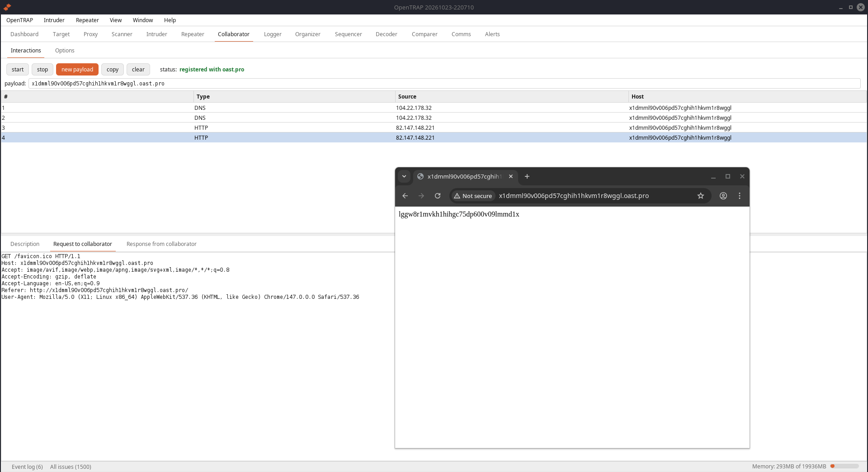Switch to the Scanner tab
The height and width of the screenshot is (472, 868).
(122, 34)
